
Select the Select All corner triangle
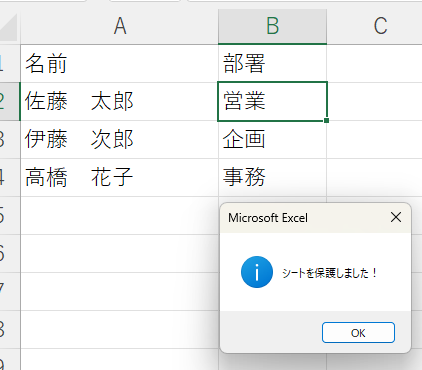coord(9,27)
